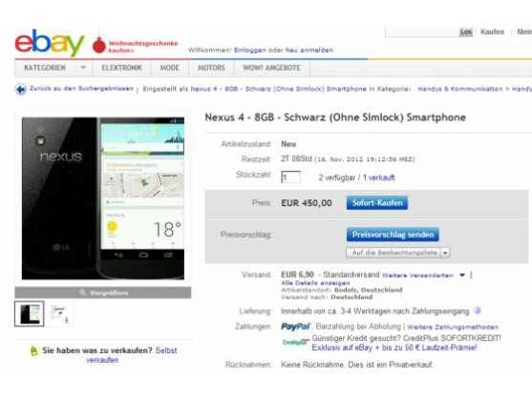Select the first product thumbnail

tap(30, 314)
